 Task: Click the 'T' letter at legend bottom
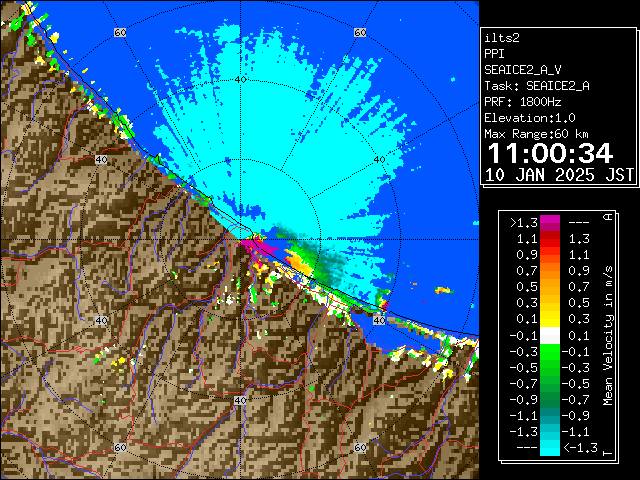click(608, 453)
